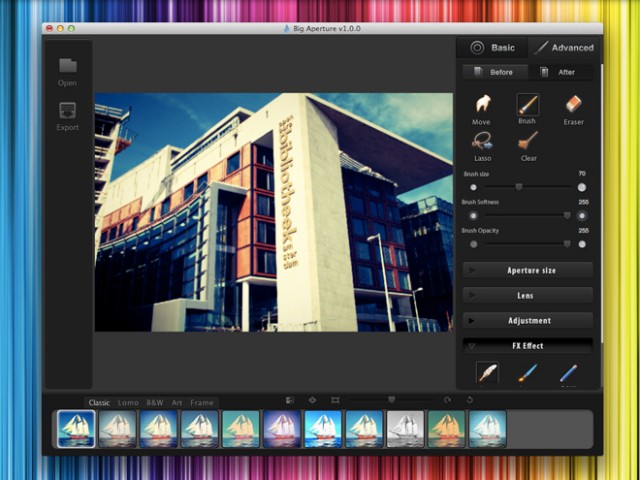Image resolution: width=640 pixels, height=480 pixels.
Task: Select the seventh bright blue sailboat thumbnail
Action: 323,429
